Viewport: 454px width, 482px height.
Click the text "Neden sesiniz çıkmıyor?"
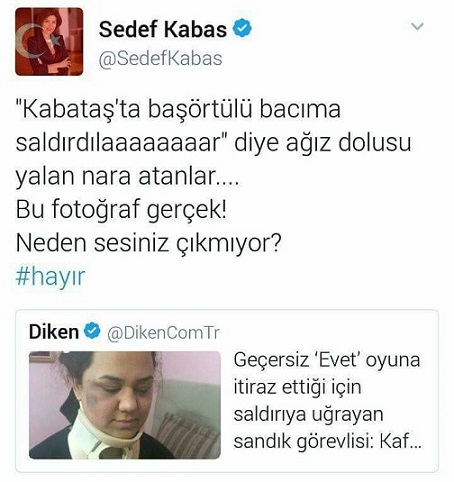coord(149,243)
